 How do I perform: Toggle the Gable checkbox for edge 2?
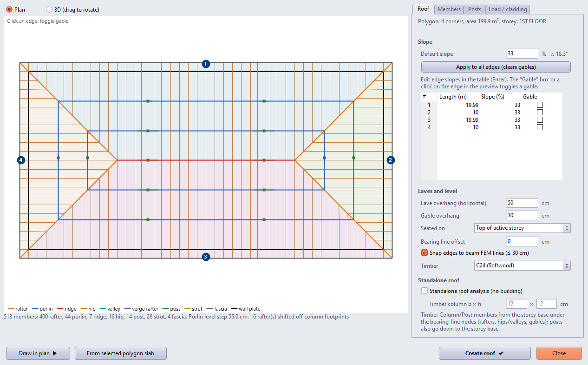pyautogui.click(x=540, y=113)
